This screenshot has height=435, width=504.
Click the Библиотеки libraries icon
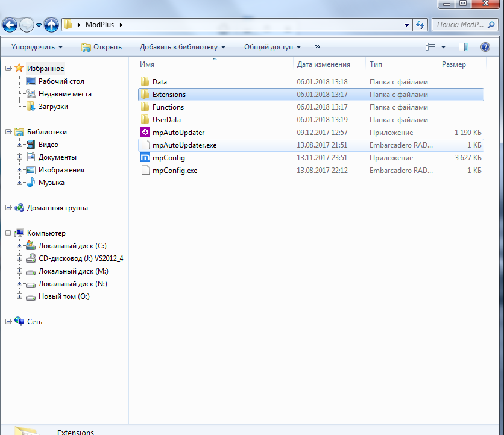point(19,132)
